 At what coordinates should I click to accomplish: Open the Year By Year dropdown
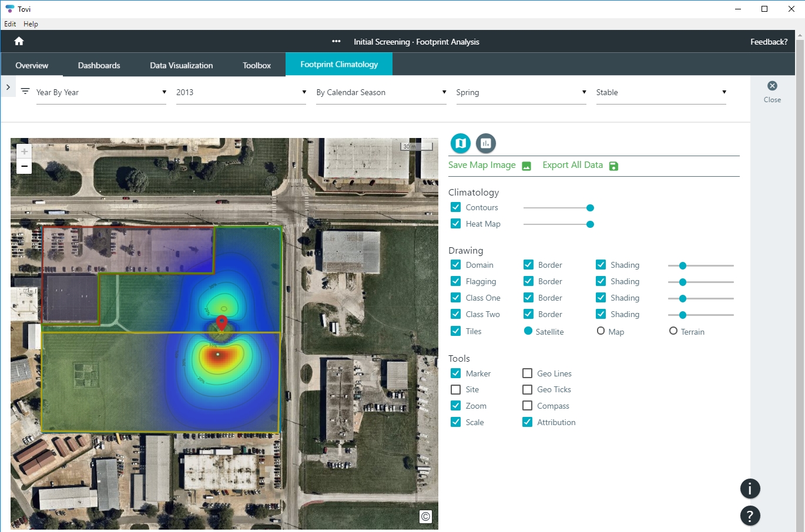pos(101,92)
